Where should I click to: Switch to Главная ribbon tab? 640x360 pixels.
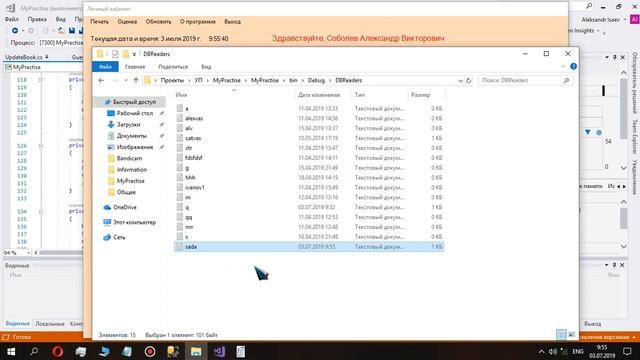135,67
